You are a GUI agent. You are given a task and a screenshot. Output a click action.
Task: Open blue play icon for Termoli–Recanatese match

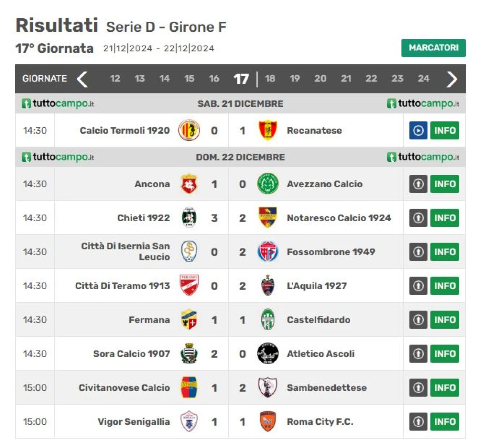coord(418,130)
